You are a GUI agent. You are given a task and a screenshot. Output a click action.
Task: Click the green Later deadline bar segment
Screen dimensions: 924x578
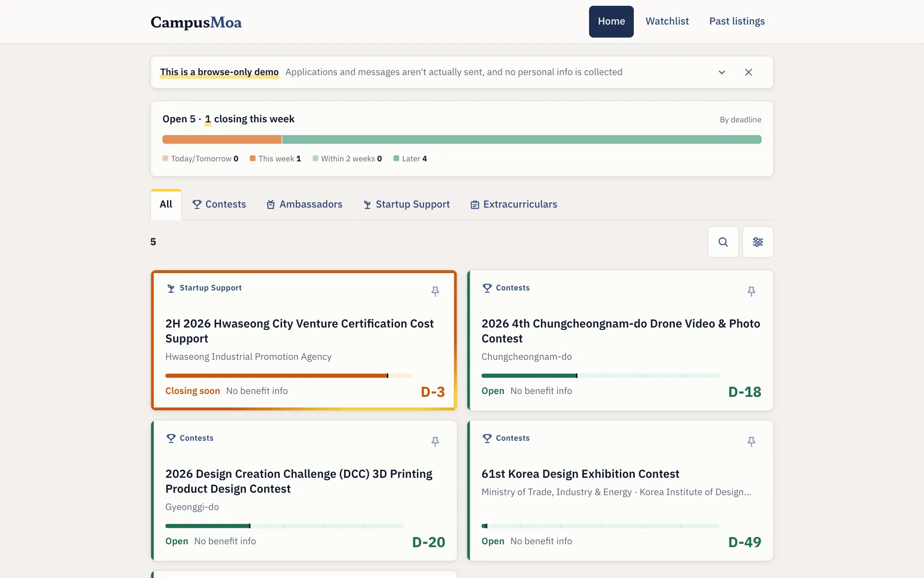[x=522, y=140]
